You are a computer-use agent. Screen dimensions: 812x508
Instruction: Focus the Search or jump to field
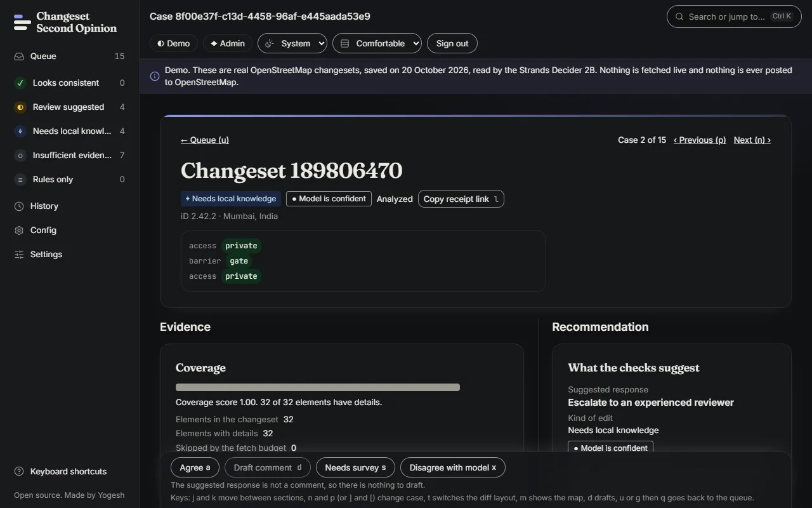click(734, 17)
